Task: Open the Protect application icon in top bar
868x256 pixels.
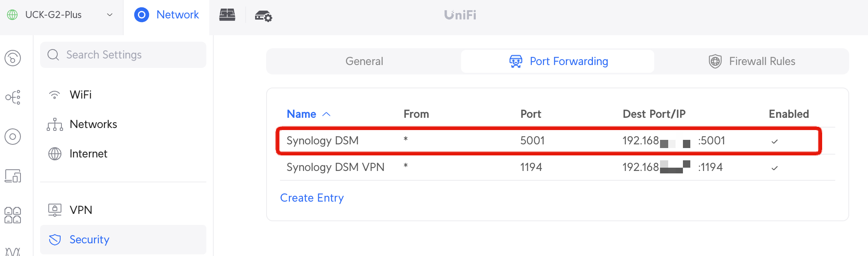Action: (x=227, y=15)
